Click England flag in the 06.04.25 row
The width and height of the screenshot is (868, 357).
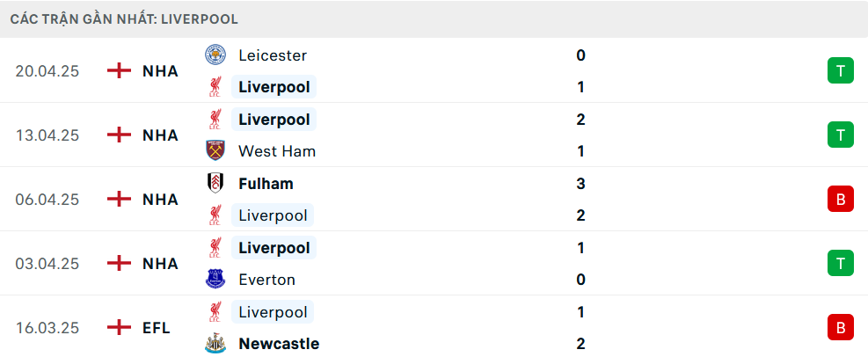tap(119, 200)
